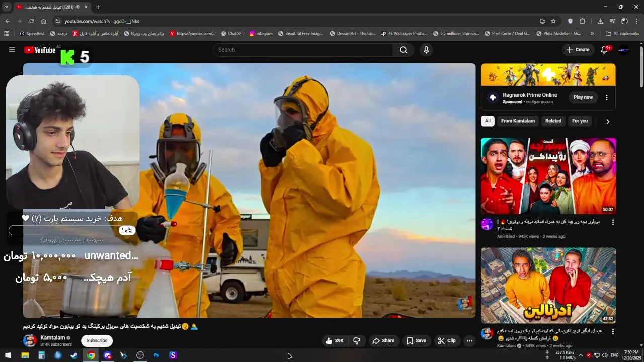Click the Clip button
Screen dimensions: 644x362
coord(447,341)
